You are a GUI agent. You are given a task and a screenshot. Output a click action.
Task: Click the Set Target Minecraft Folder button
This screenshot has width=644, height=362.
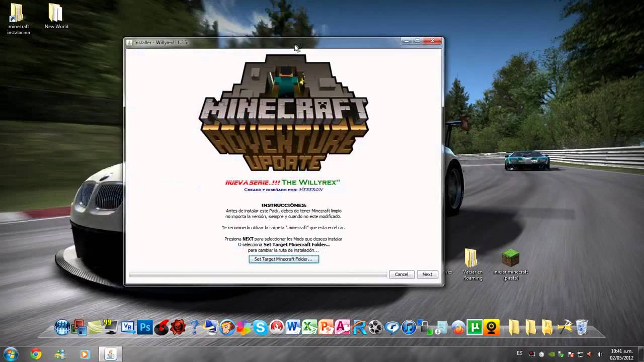[284, 259]
